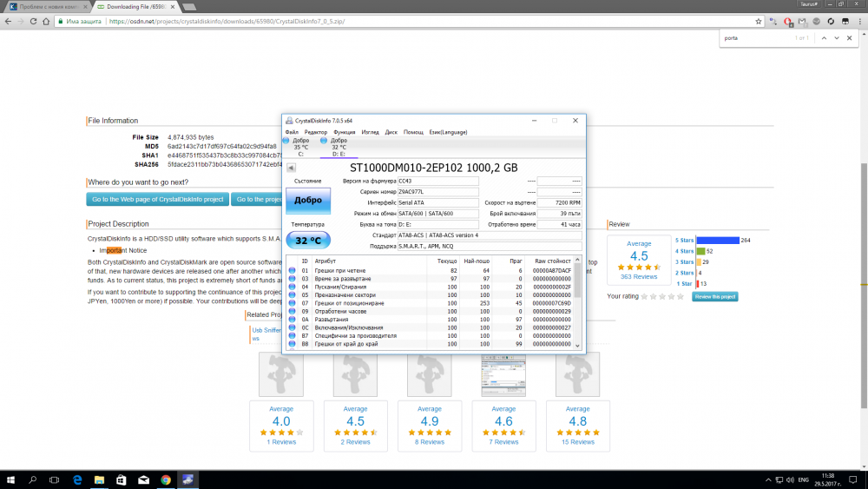Viewport: 868px width, 489px height.
Task: Click the Opera-style red O extension icon
Action: point(788,22)
